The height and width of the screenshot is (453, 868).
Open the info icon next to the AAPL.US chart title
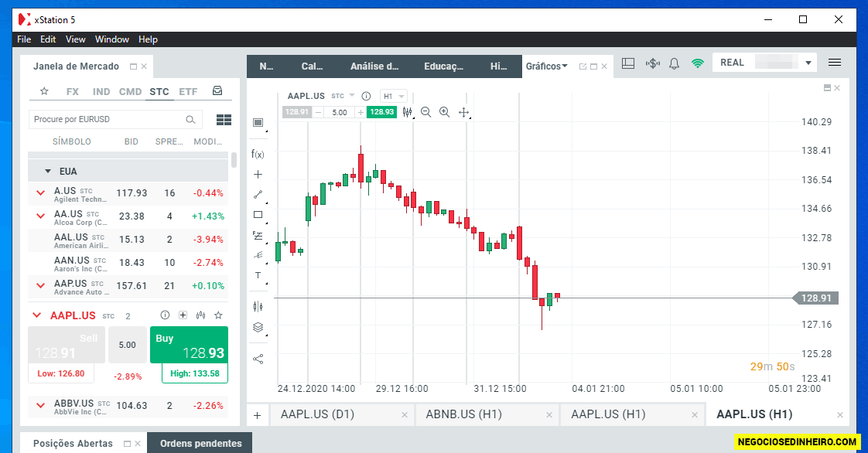[366, 96]
